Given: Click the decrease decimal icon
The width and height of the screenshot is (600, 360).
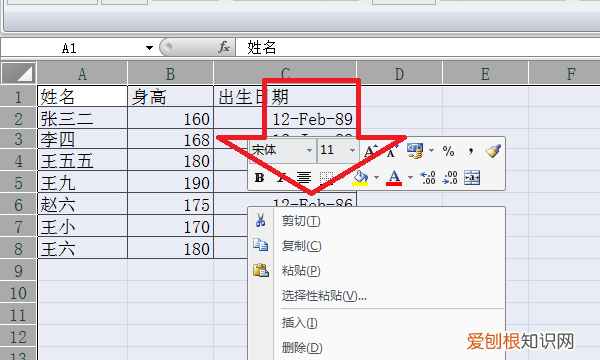Looking at the screenshot, I should click(x=450, y=178).
